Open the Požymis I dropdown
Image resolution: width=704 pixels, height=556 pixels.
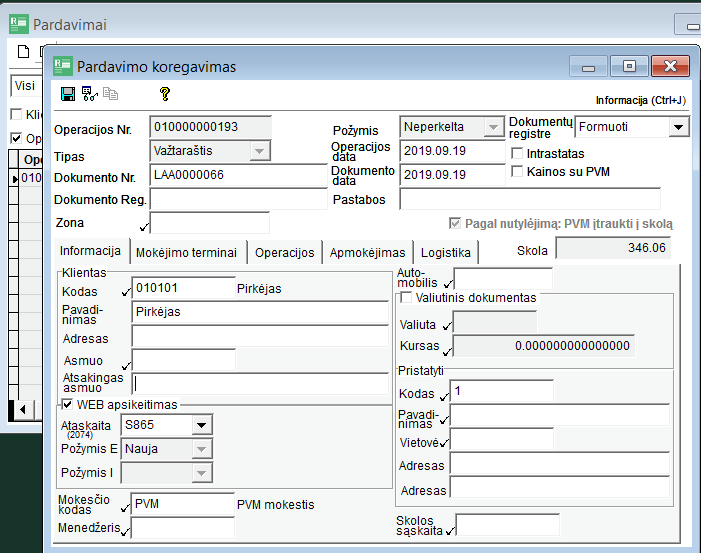point(202,472)
